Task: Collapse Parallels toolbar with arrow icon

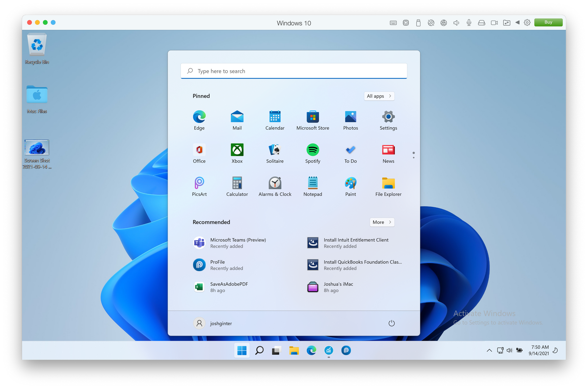Action: (x=517, y=22)
